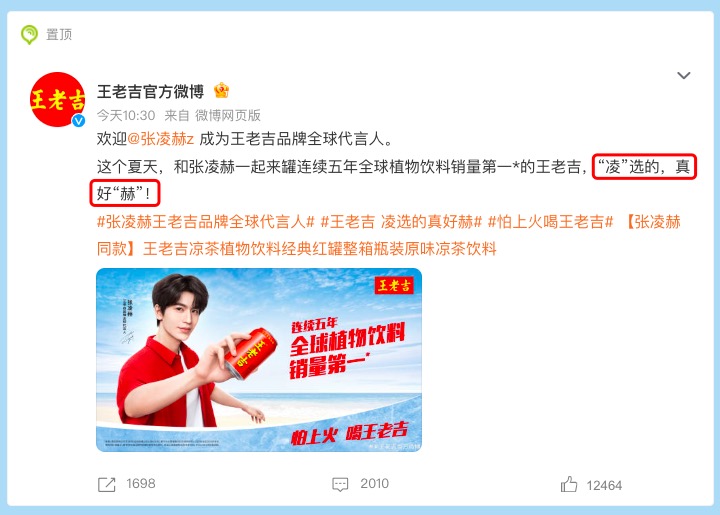Like the post with thumbs-up icon
720x515 pixels.
pos(568,484)
